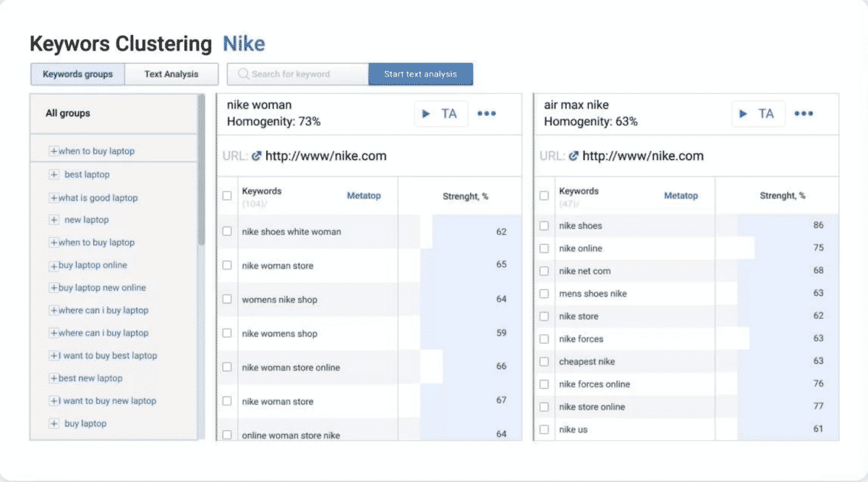868x482 pixels.
Task: Open three-dot menu for nike woman group
Action: (487, 114)
